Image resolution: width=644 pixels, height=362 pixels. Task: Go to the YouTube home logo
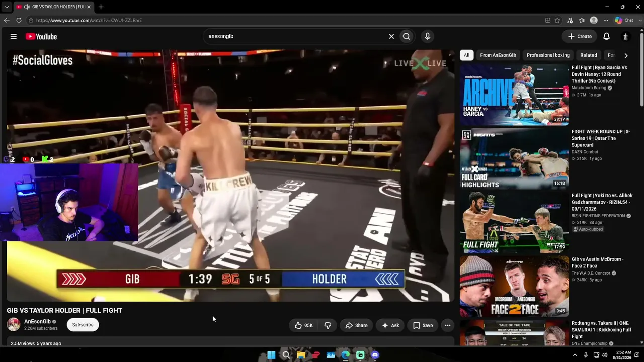41,36
